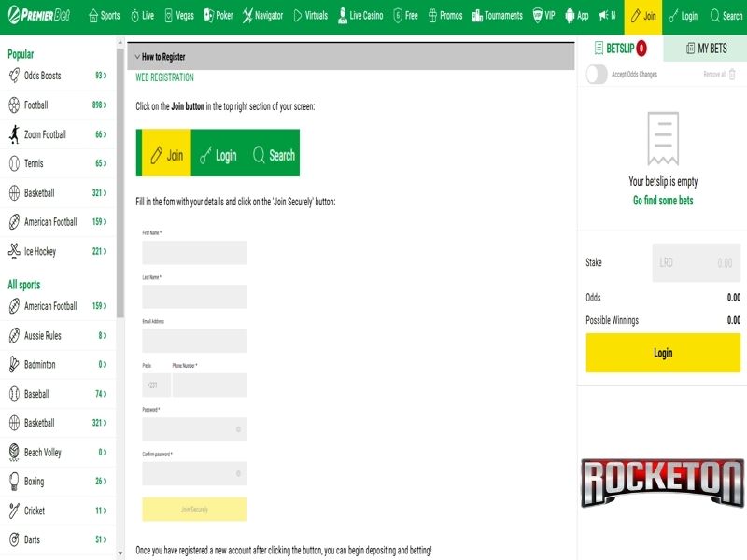Click Login in the top header
Screen dimensions: 747x560
click(x=683, y=17)
